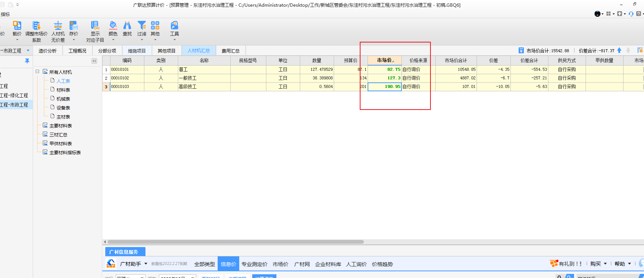
Task: Select 材料表 in the tree
Action: point(63,90)
